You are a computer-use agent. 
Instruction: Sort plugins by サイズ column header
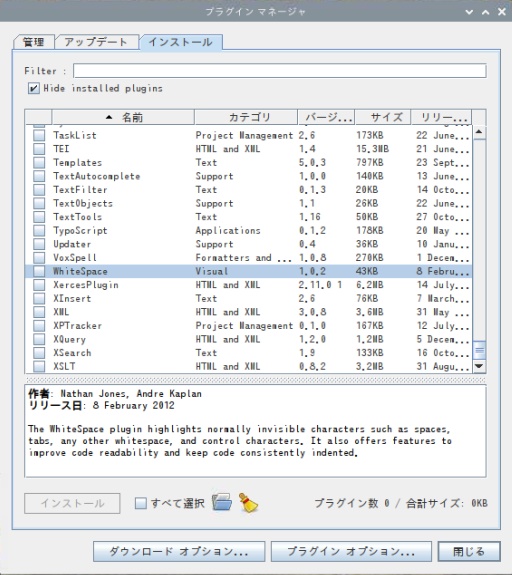tap(383, 117)
